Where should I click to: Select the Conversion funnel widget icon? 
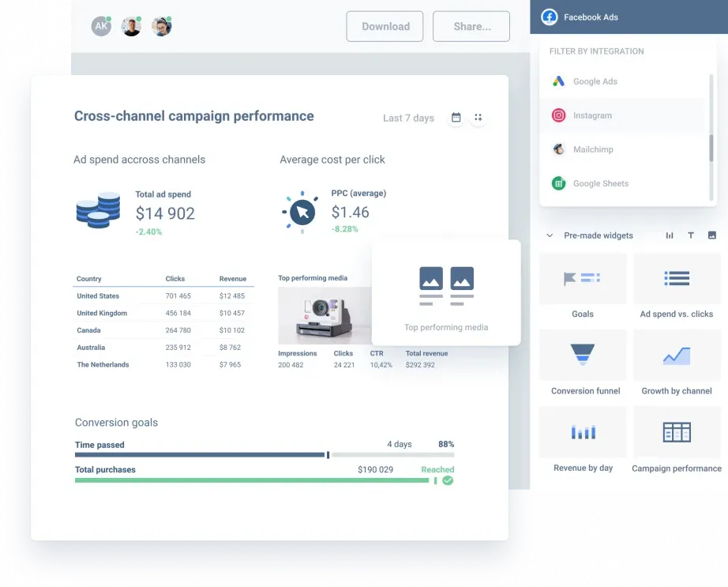pos(582,355)
